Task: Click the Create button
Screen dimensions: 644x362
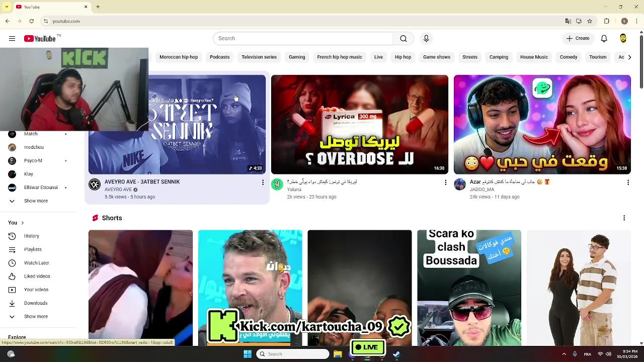Action: [578, 39]
